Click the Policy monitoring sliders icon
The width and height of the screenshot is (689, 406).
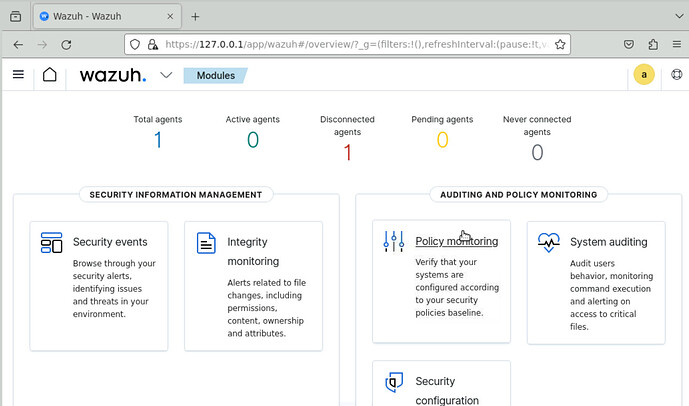point(394,242)
